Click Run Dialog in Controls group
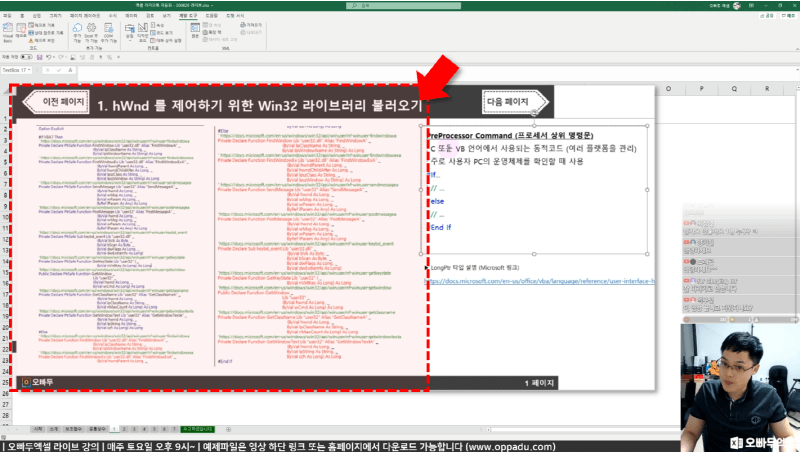 pyautogui.click(x=166, y=40)
